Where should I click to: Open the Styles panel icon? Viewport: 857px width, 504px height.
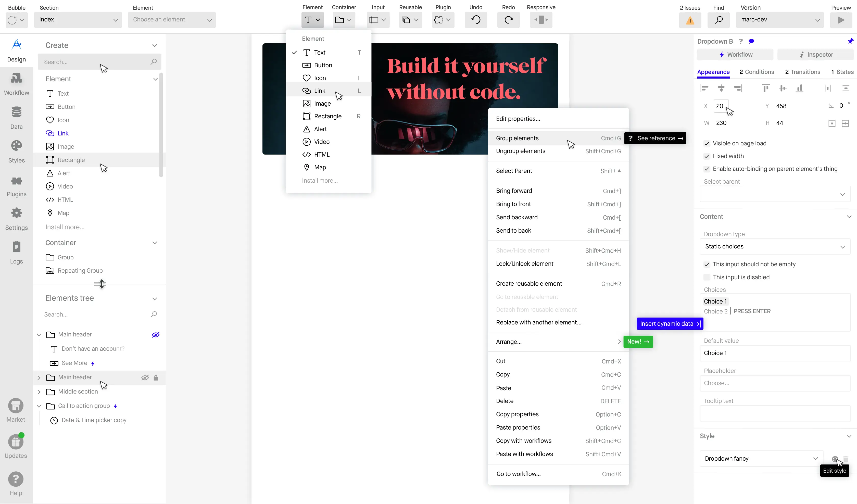tap(16, 150)
